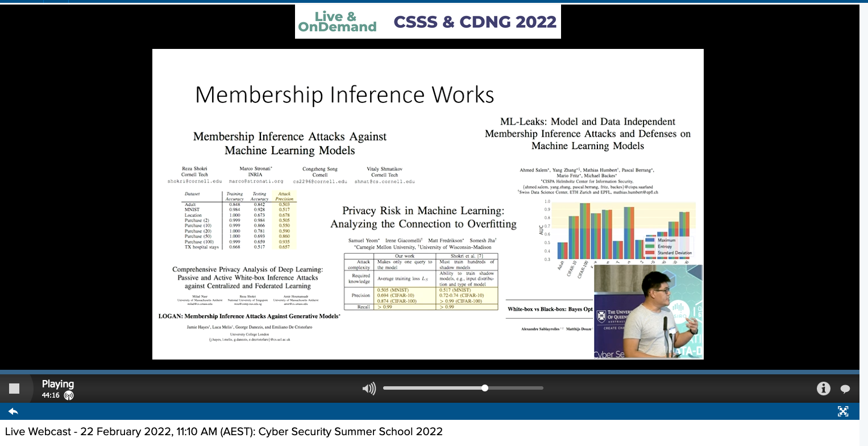This screenshot has width=868, height=446.
Task: Mute the audio with the speaker icon
Action: 369,389
